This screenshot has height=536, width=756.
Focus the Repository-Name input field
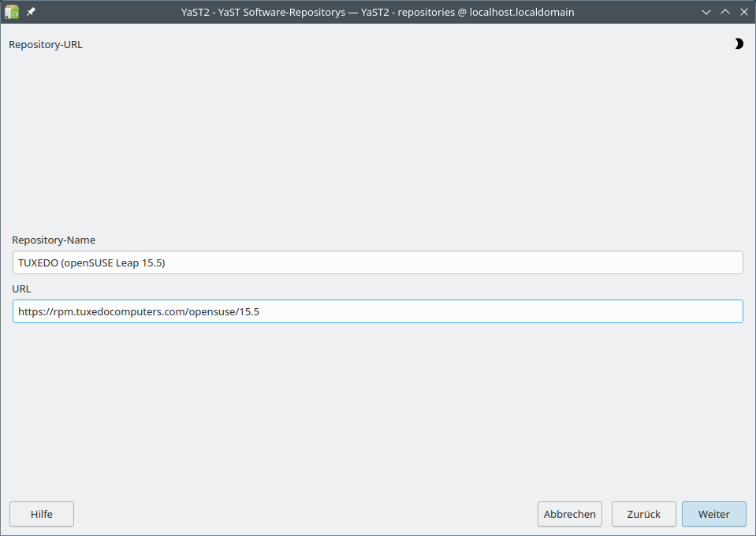tap(378, 262)
